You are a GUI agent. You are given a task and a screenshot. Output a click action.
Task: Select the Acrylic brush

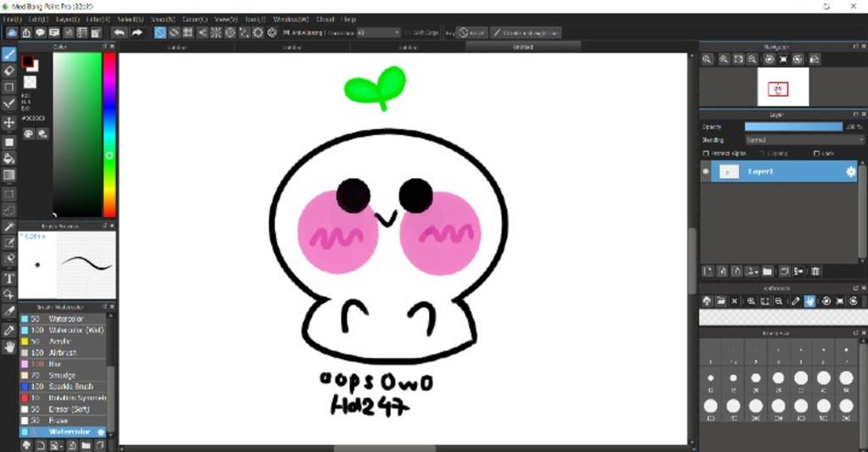click(x=62, y=341)
